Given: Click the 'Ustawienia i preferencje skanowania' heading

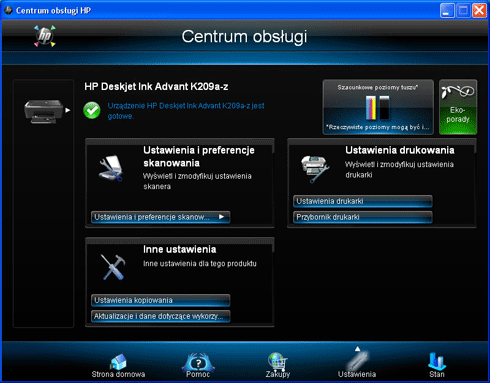Looking at the screenshot, I should click(199, 157).
